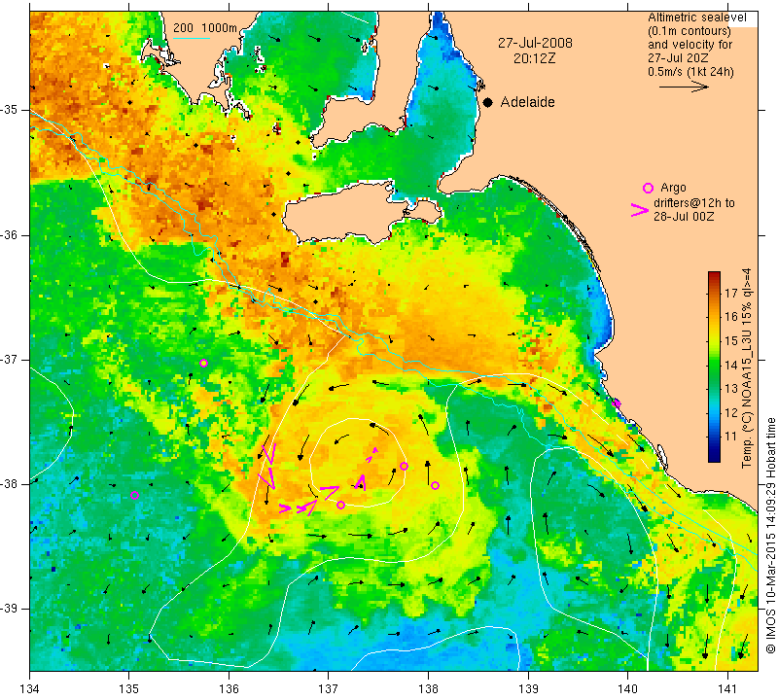Image resolution: width=778 pixels, height=700 pixels.
Task: Click the 27-Jul-2008 date label
Action: click(x=535, y=43)
